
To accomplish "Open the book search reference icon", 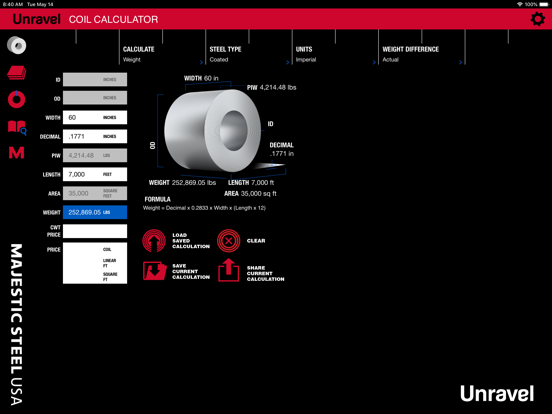I will (x=17, y=127).
